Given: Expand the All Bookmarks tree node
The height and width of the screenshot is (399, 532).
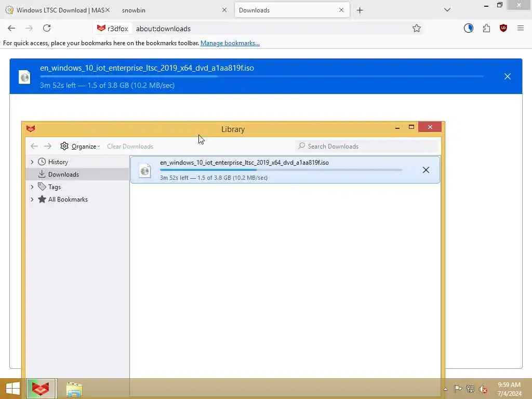Looking at the screenshot, I should pos(32,199).
